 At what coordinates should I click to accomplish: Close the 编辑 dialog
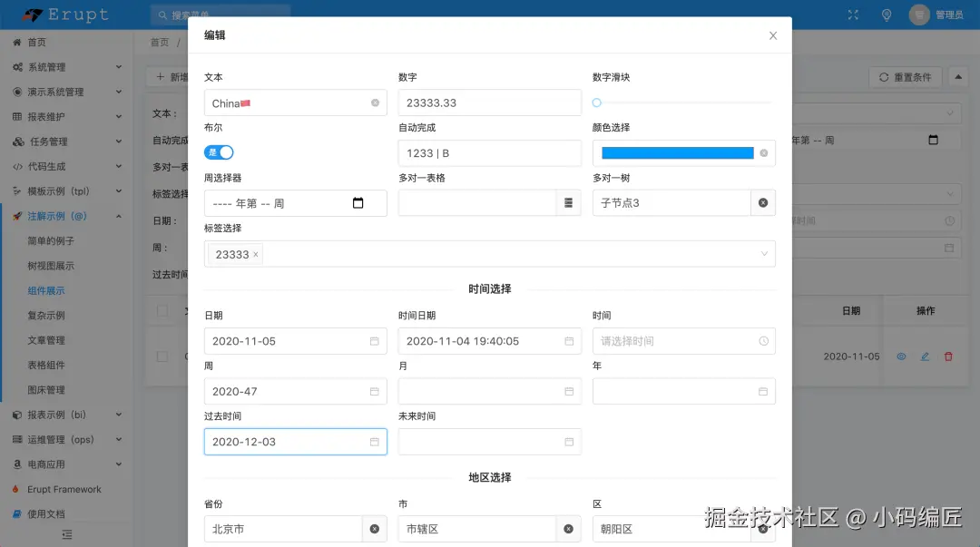pyautogui.click(x=773, y=35)
